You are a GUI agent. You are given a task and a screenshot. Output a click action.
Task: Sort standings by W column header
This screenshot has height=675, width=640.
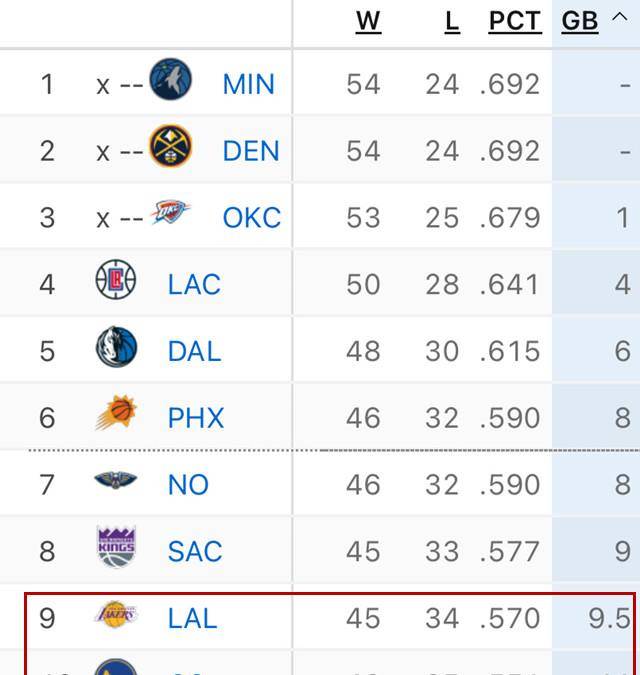coord(368,21)
